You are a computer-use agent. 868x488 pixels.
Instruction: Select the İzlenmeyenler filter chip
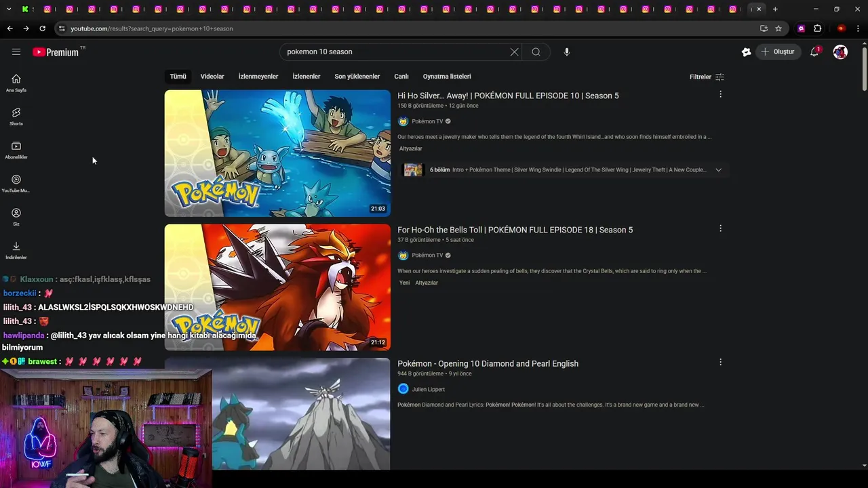pos(258,77)
